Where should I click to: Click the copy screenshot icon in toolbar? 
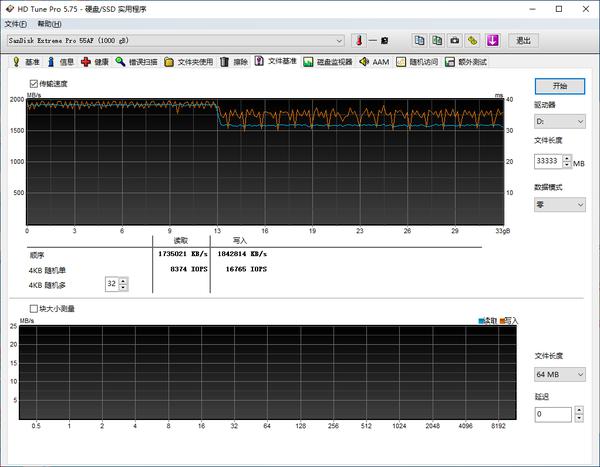[x=437, y=41]
